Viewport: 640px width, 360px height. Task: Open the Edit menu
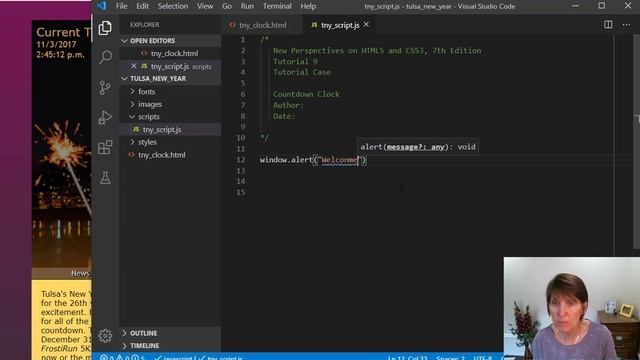142,6
